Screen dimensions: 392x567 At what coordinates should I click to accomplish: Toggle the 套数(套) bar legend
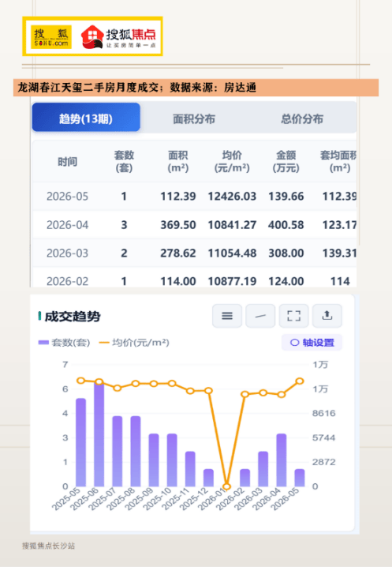click(64, 343)
